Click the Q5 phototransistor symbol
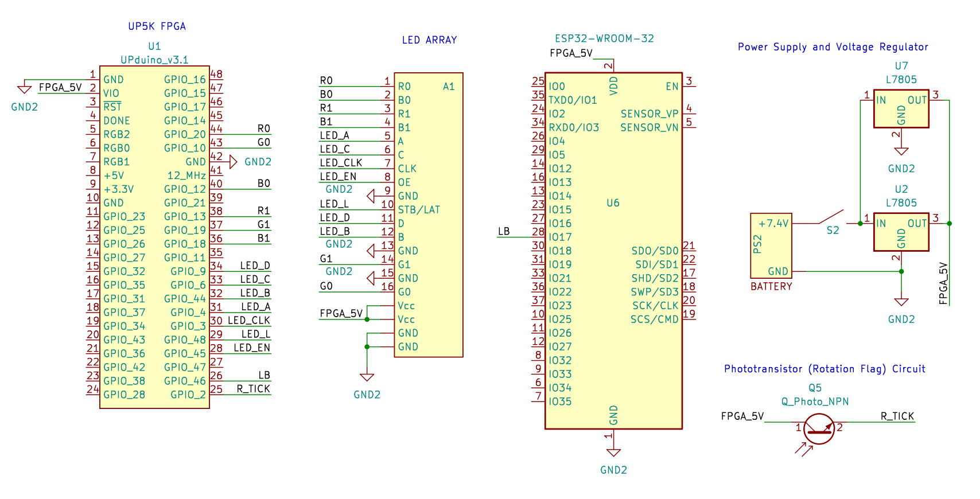 (x=818, y=429)
